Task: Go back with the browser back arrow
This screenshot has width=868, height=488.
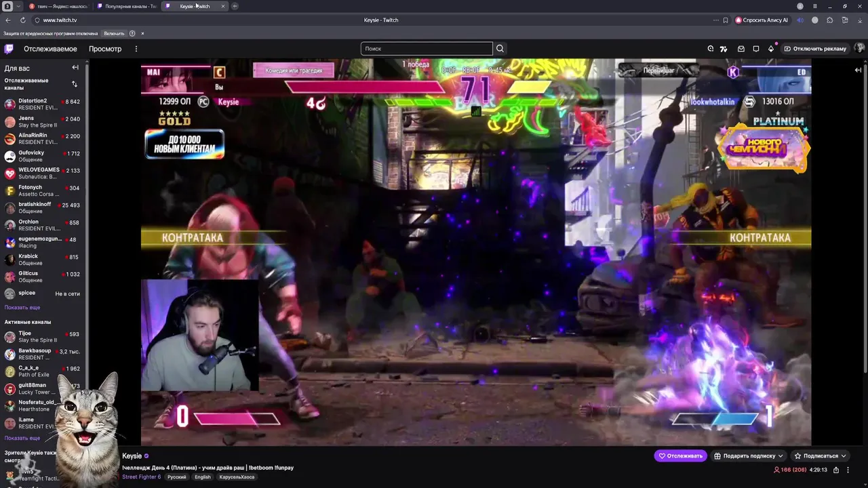Action: (7, 20)
